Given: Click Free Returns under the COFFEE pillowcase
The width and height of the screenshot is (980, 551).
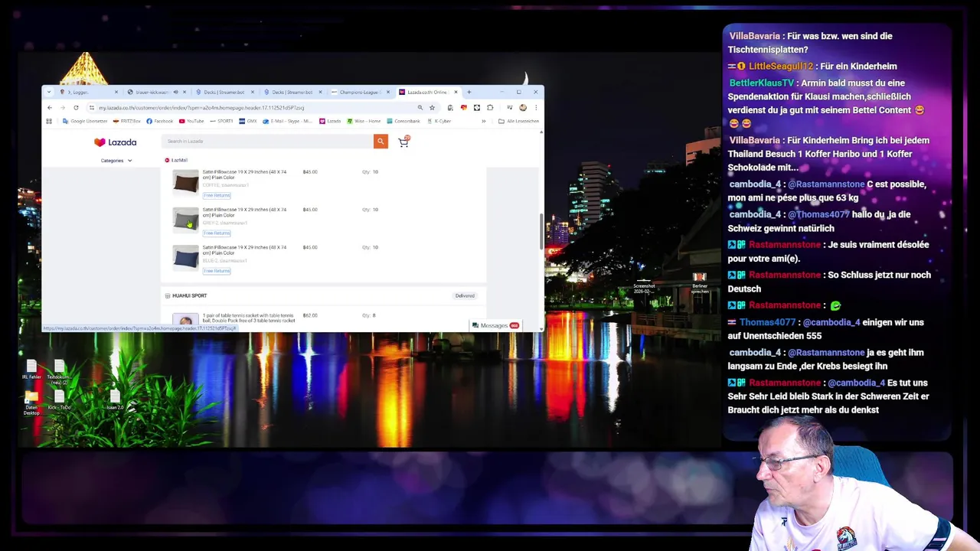Looking at the screenshot, I should (217, 195).
